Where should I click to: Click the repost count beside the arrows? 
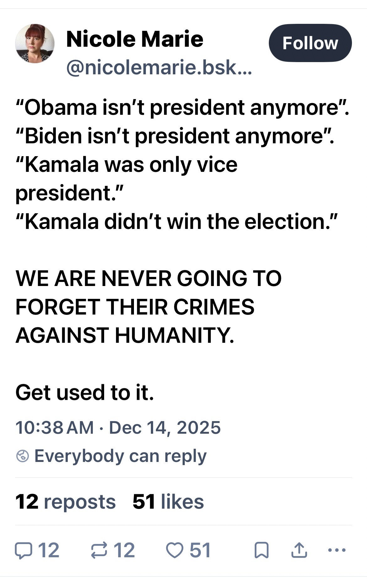(124, 551)
